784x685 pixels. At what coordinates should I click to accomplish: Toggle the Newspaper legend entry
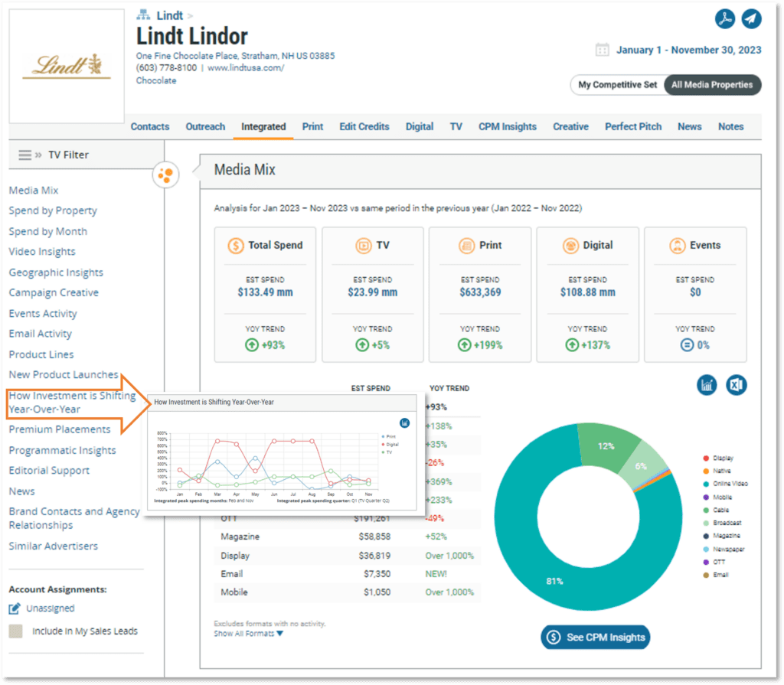point(724,550)
